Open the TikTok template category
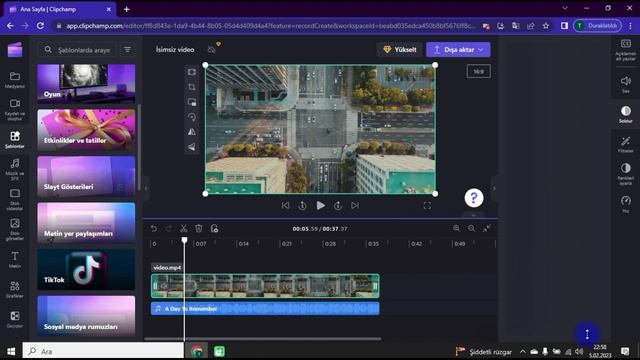This screenshot has width=640, height=360. tap(86, 270)
